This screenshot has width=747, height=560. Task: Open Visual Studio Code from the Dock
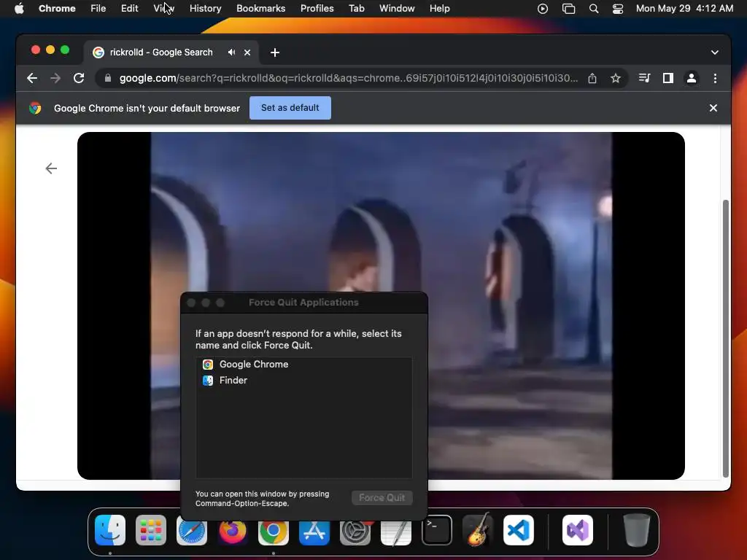coord(519,530)
